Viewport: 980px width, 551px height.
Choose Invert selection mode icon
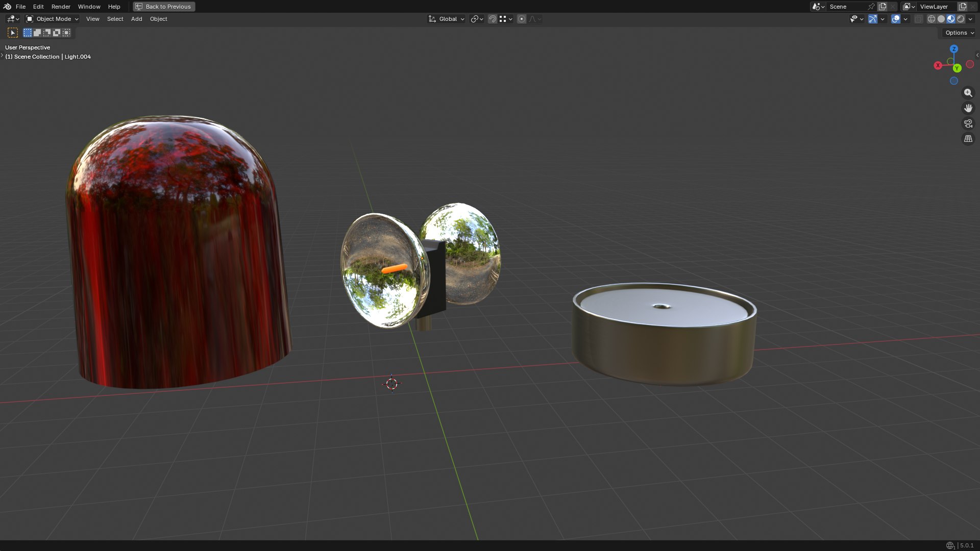57,33
